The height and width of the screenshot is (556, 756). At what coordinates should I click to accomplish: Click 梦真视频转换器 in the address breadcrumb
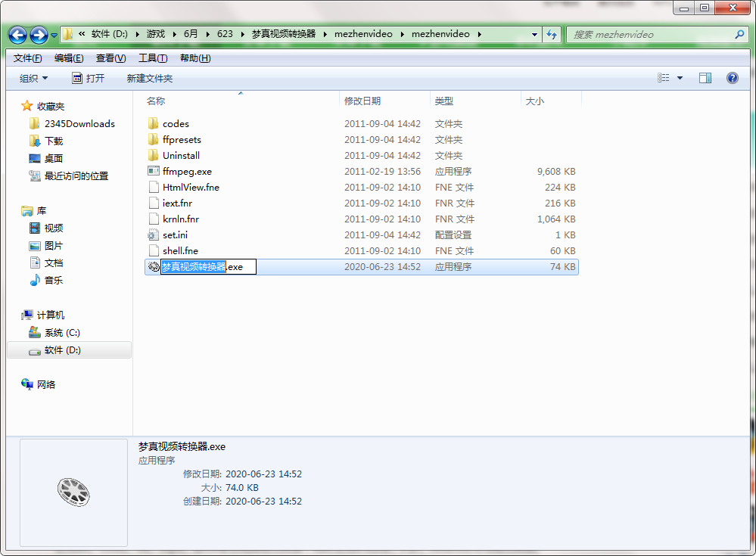tap(284, 34)
